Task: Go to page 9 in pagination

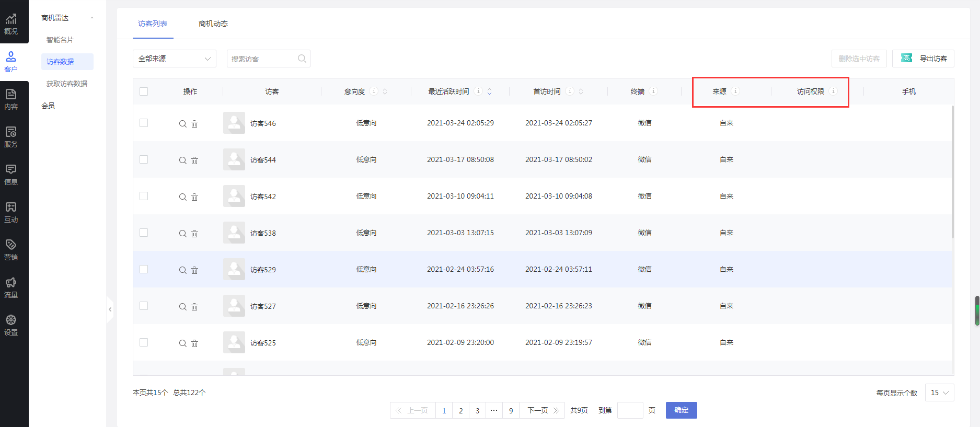Action: pyautogui.click(x=511, y=410)
